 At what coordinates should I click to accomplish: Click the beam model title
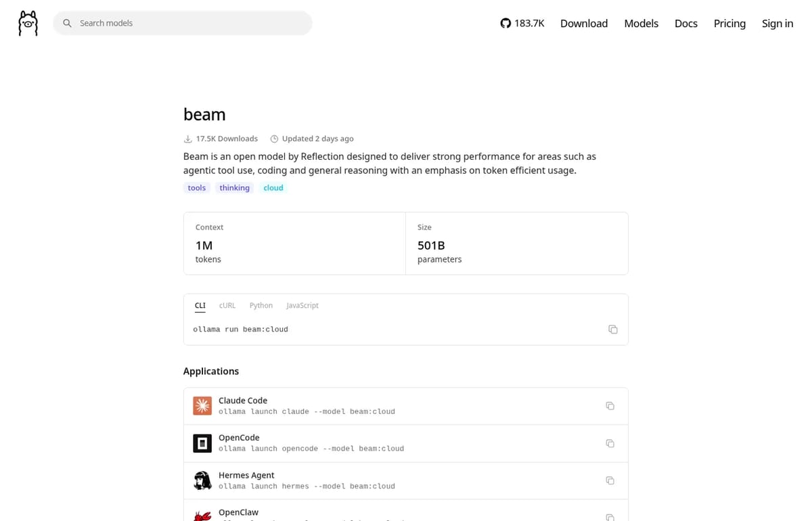[204, 114]
